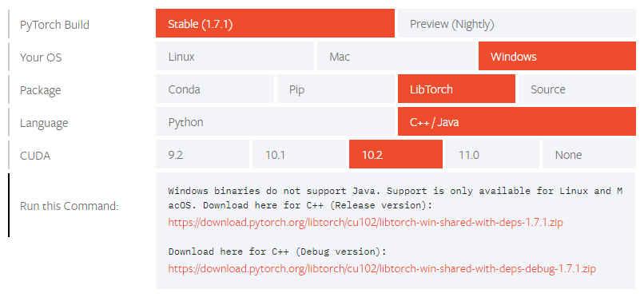
Task: Click the Run this Command label
Action: click(69, 205)
